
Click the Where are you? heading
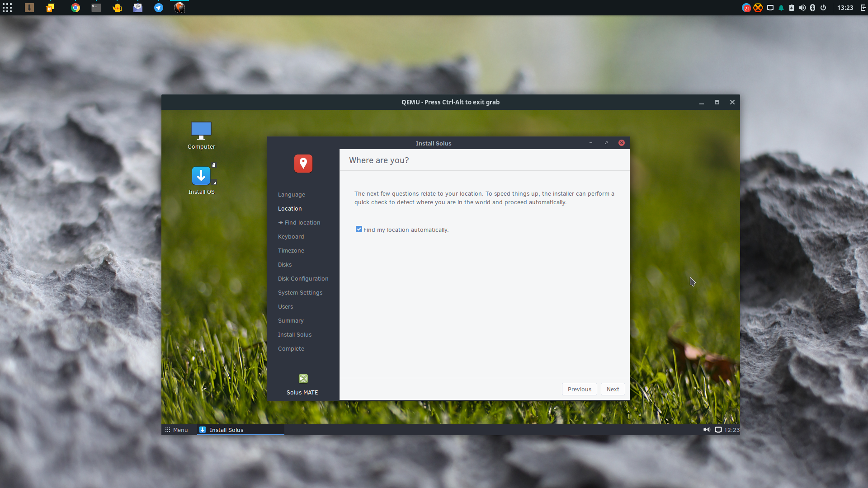(x=379, y=160)
